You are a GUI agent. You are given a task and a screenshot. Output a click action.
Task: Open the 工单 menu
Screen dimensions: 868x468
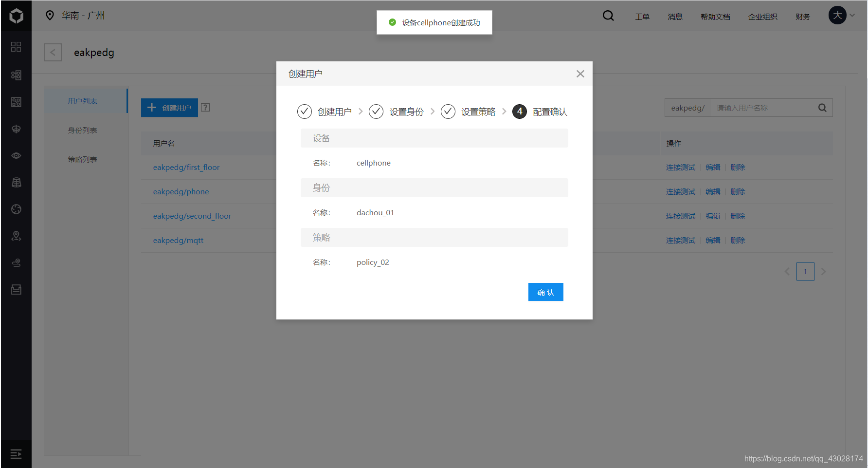[x=642, y=17]
